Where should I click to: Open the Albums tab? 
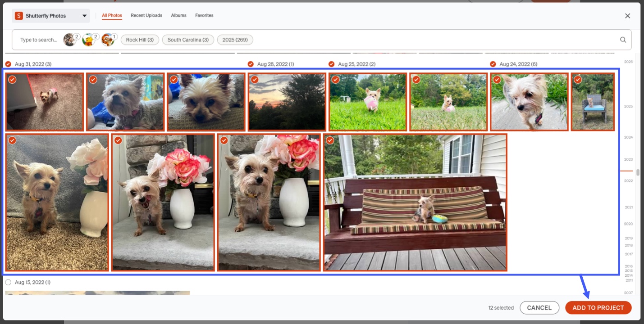[x=178, y=15]
